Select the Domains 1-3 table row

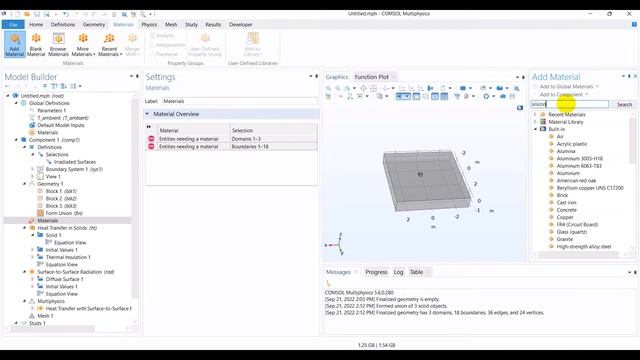[x=231, y=139]
